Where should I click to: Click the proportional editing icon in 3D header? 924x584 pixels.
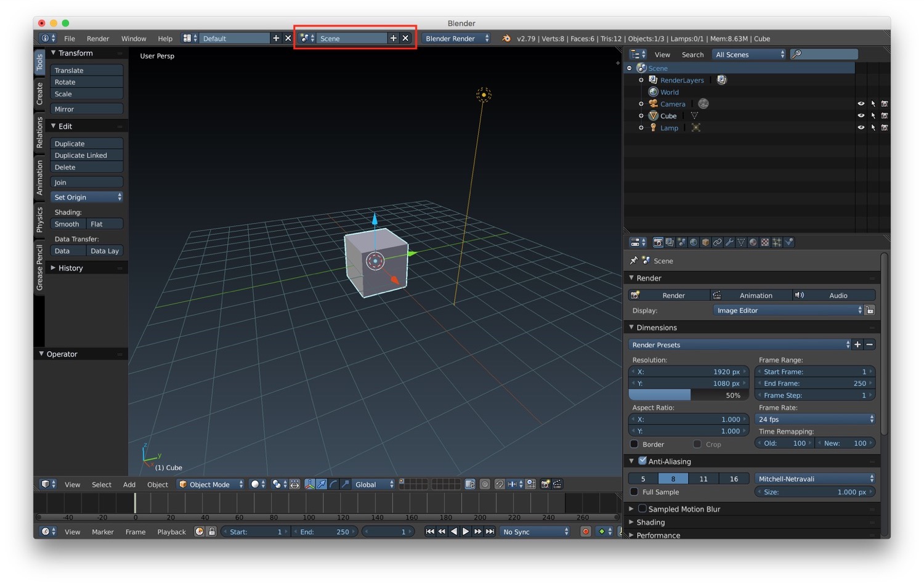tap(485, 484)
